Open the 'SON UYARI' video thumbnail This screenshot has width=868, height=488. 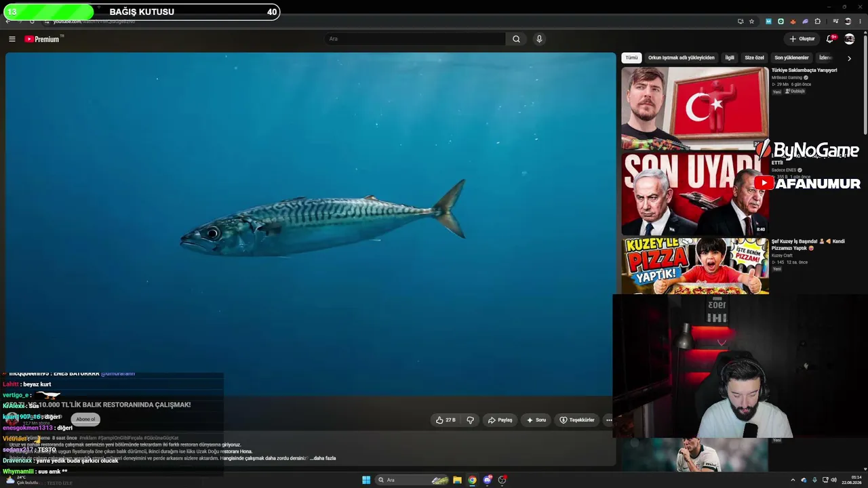click(x=695, y=194)
